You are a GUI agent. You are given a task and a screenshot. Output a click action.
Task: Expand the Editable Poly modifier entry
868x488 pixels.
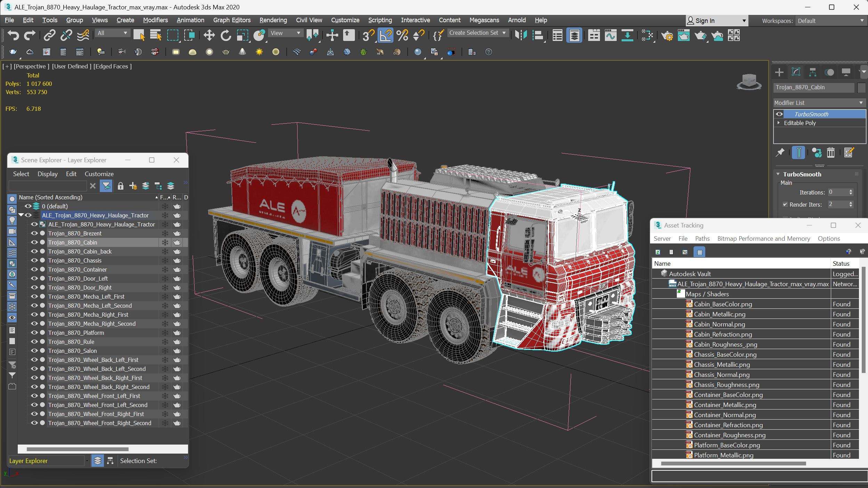779,123
